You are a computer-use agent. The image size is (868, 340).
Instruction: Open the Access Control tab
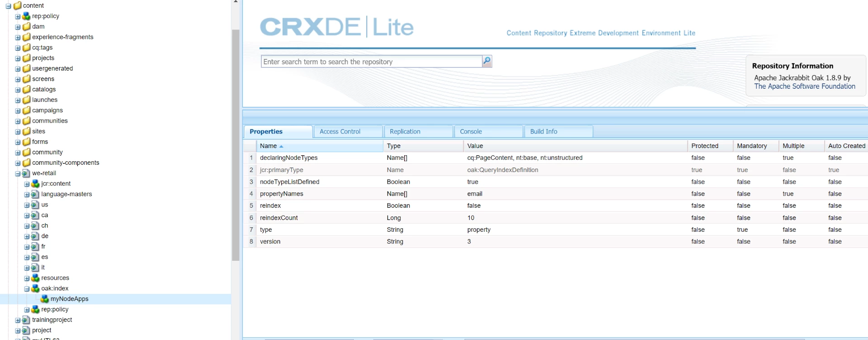coord(348,131)
